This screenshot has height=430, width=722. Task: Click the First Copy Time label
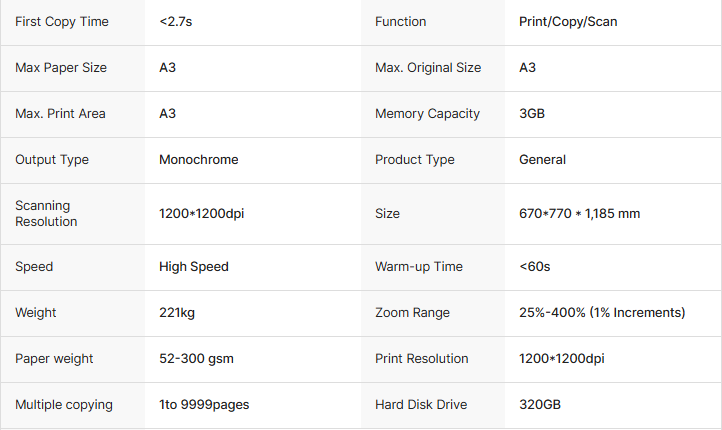(x=62, y=22)
